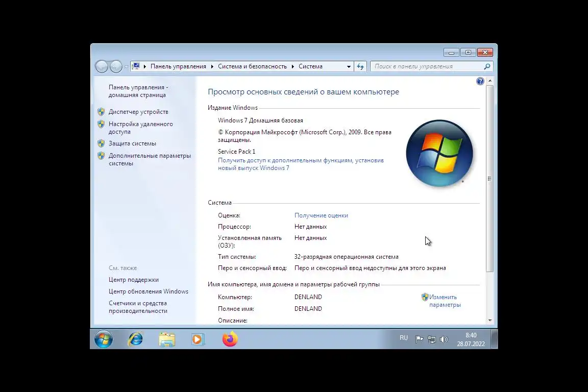Image resolution: width=588 pixels, height=392 pixels.
Task: Expand the arrow after Панель управления
Action: tap(212, 66)
